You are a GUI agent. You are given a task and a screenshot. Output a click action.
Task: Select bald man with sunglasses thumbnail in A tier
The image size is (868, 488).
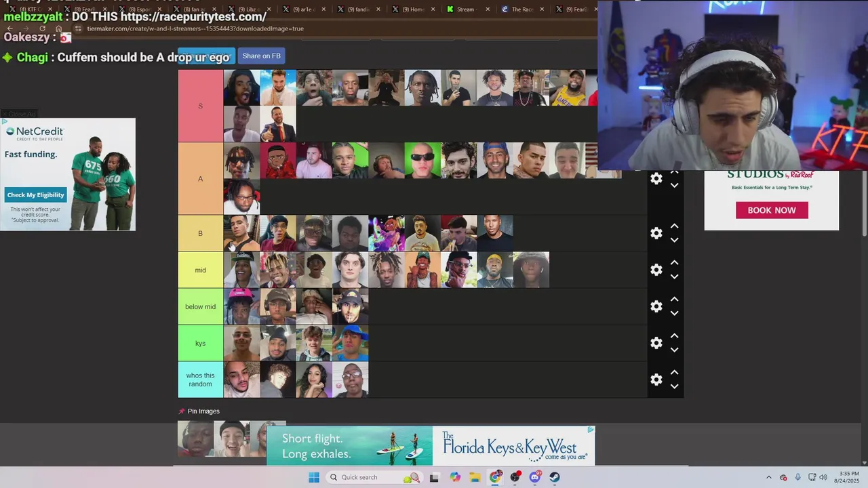422,161
